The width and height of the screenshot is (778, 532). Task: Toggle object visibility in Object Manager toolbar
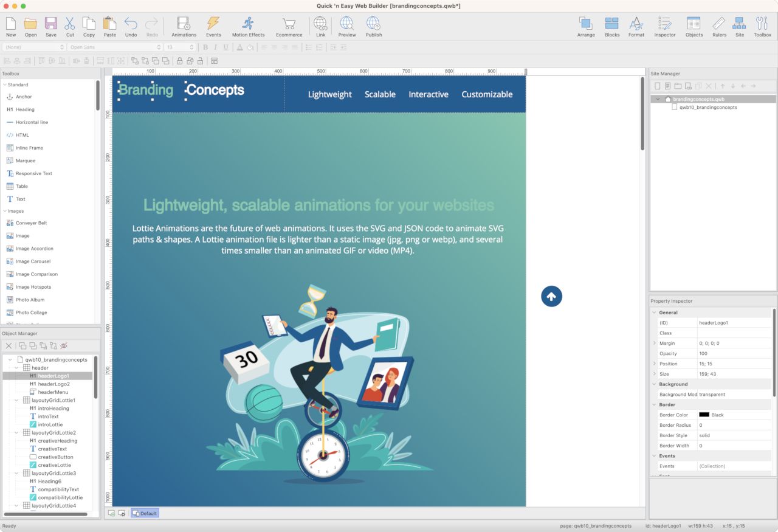click(x=64, y=346)
